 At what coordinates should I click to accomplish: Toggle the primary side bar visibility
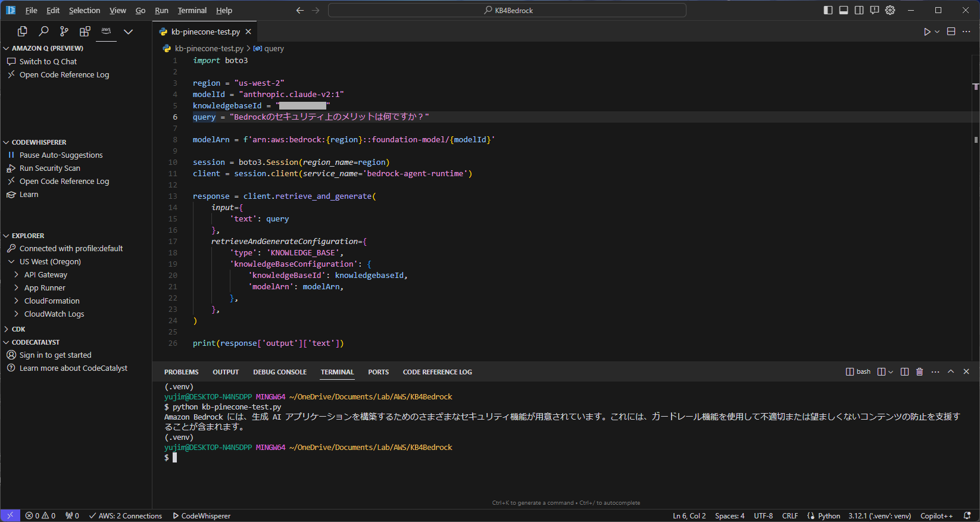click(828, 10)
